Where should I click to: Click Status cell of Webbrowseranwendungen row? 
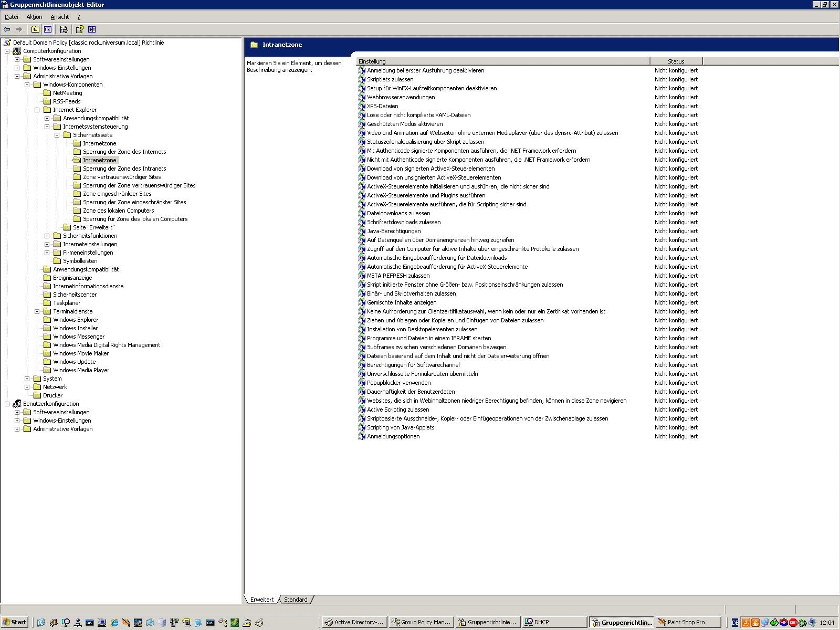click(676, 97)
